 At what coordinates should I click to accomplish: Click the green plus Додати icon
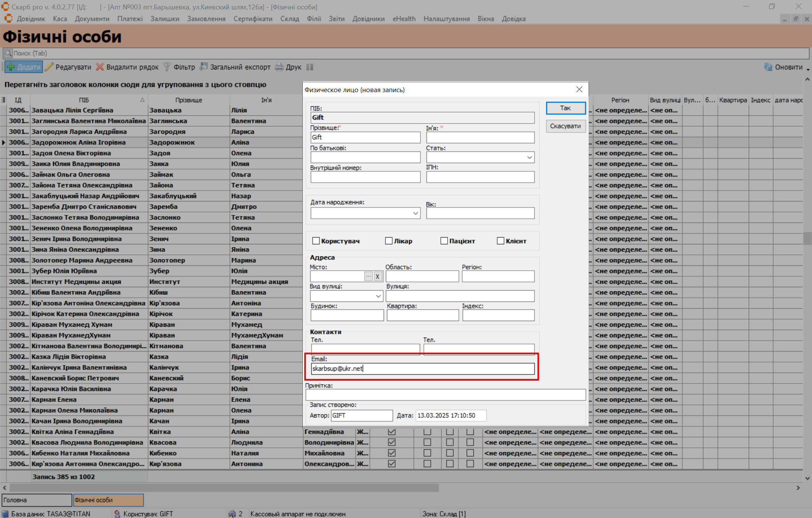click(11, 67)
